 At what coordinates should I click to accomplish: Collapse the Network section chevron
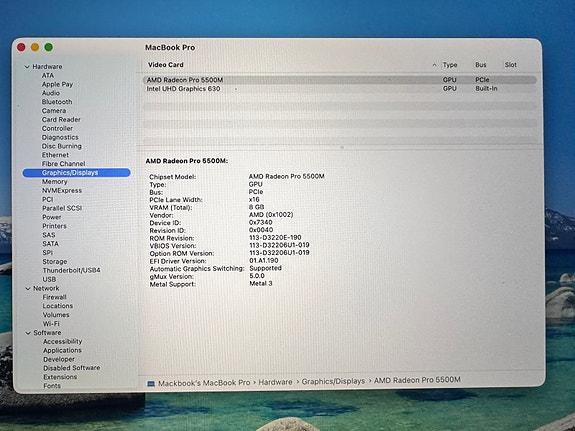point(28,289)
